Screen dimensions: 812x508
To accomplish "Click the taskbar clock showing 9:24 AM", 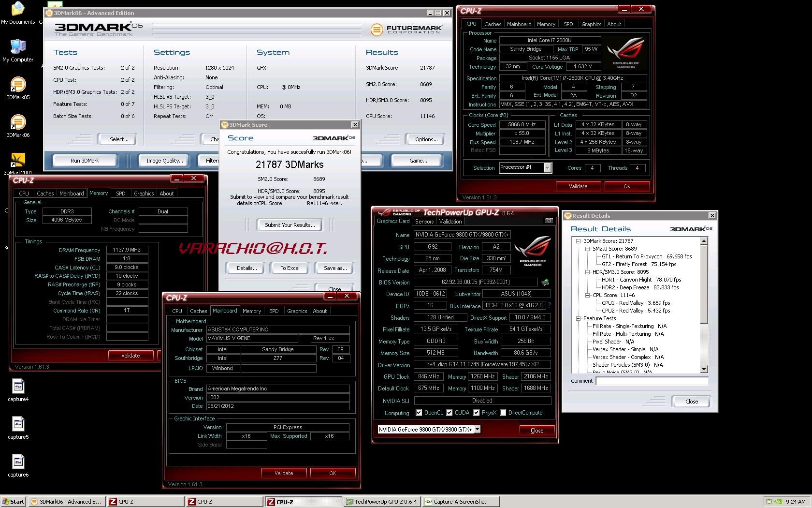I will pyautogui.click(x=796, y=502).
